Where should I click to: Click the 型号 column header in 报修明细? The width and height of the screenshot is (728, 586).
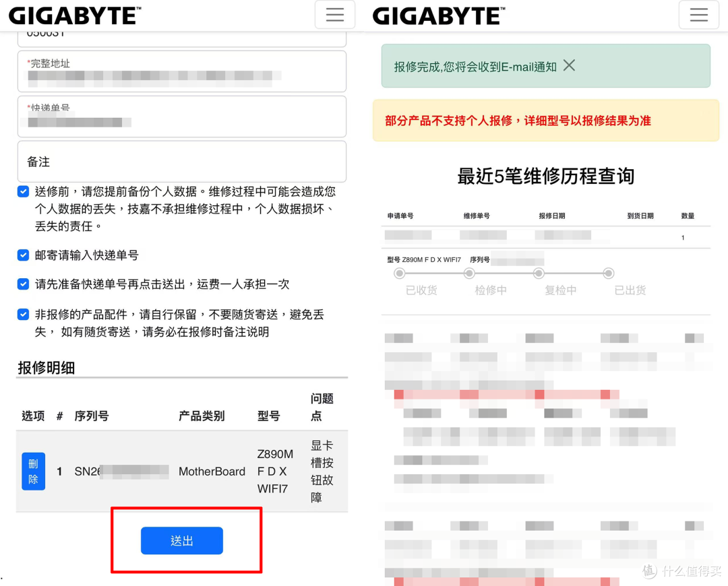pyautogui.click(x=269, y=416)
